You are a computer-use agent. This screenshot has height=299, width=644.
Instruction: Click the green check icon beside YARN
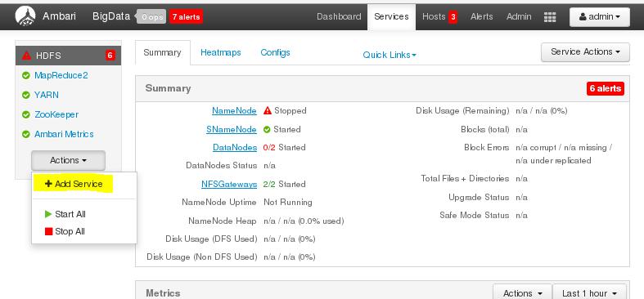click(x=26, y=95)
